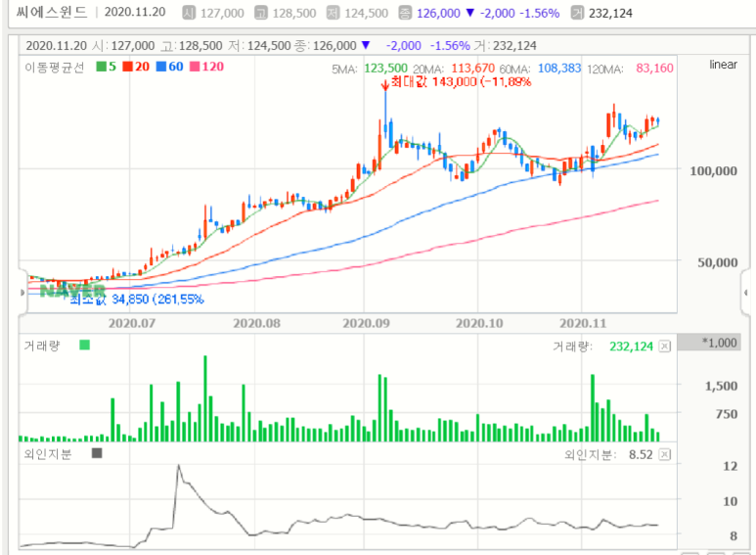Click the 씨에스윈드 stock name

pyautogui.click(x=52, y=12)
